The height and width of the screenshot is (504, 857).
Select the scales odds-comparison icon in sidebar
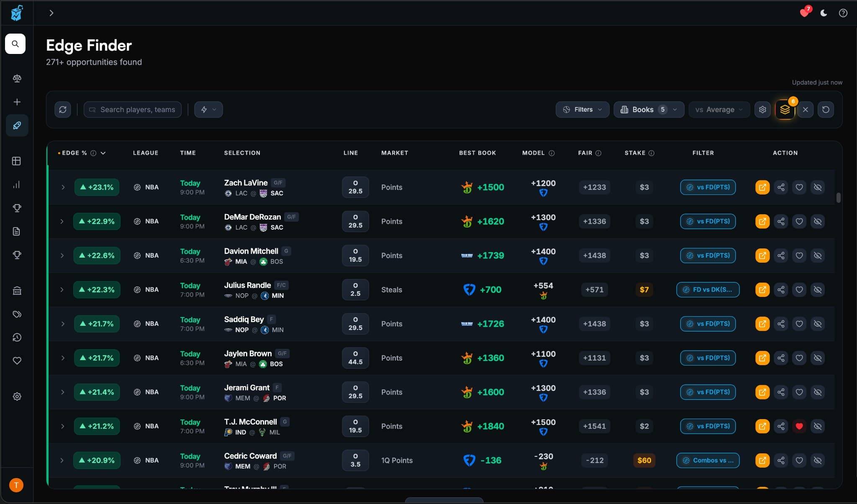[x=17, y=78]
